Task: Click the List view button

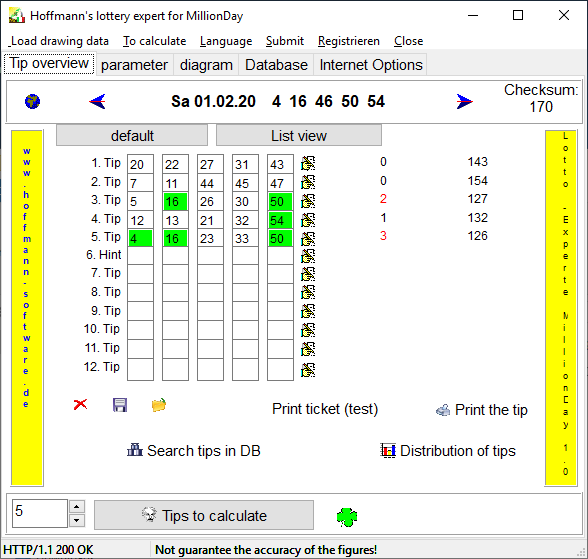Action: 299,136
